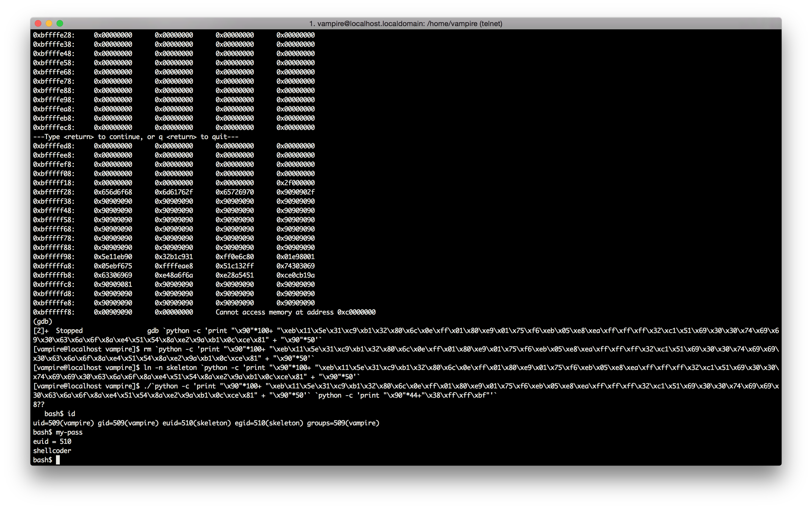
Task: Click the '[2]+ Stopped' job status text
Action: [x=58, y=331]
